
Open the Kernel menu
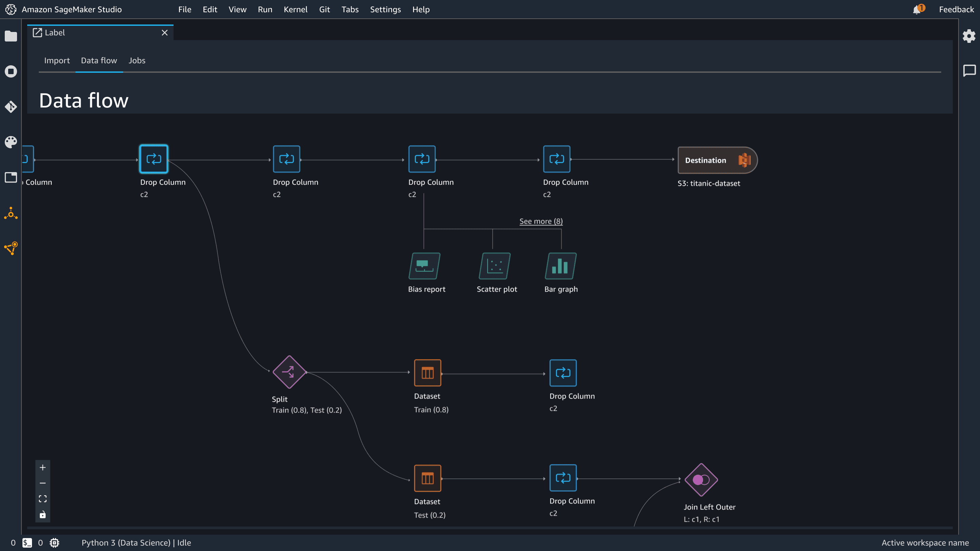point(295,10)
